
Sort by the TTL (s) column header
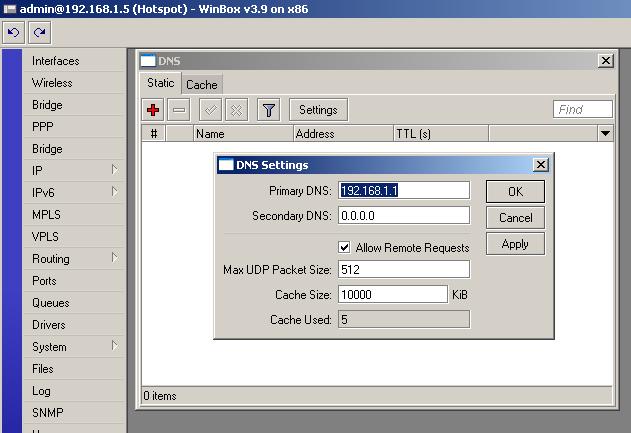click(x=441, y=133)
